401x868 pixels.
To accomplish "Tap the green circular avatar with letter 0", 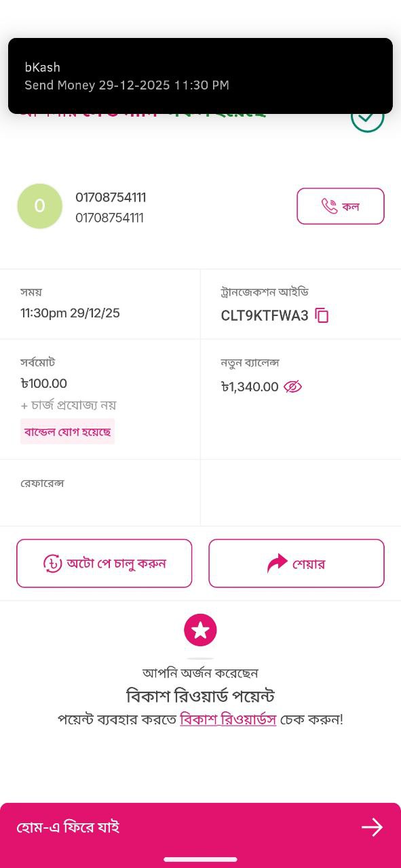I will coord(39,205).
